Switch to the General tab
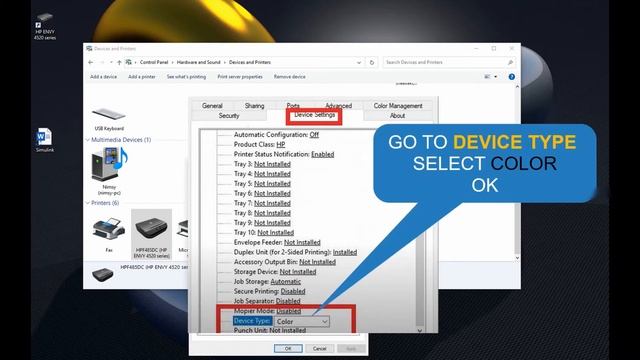This screenshot has height=360, width=640. pos(212,106)
